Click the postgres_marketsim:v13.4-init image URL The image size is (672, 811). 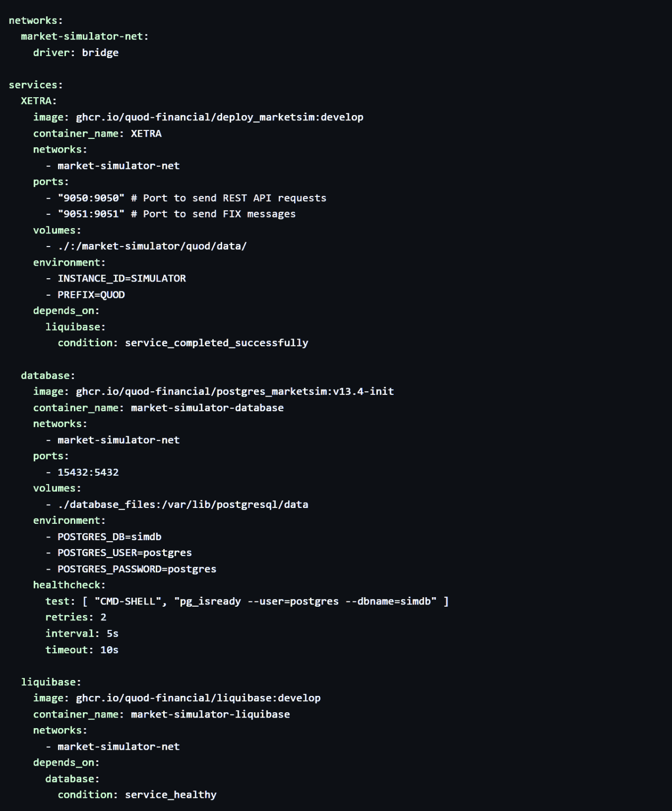[x=234, y=391]
